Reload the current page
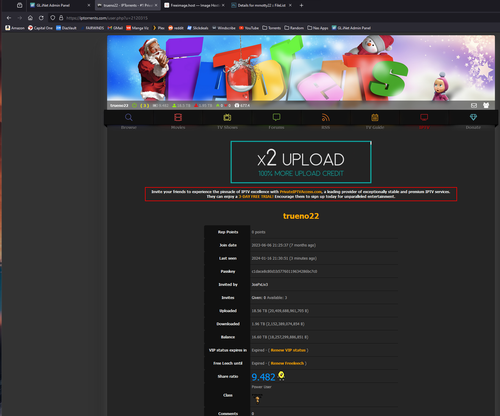The height and width of the screenshot is (416, 500). pos(41,18)
